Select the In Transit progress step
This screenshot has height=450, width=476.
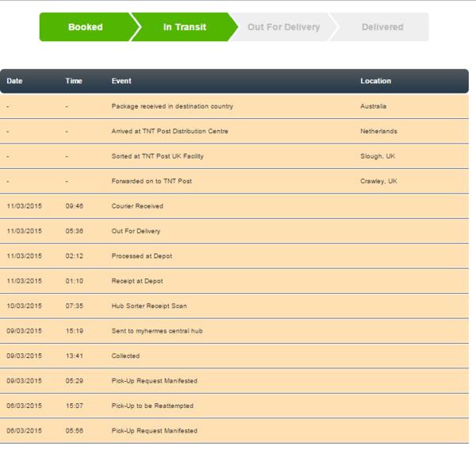(184, 27)
